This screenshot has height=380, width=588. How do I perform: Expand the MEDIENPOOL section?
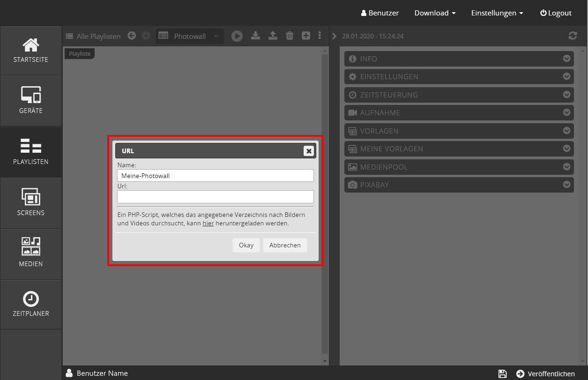click(459, 167)
